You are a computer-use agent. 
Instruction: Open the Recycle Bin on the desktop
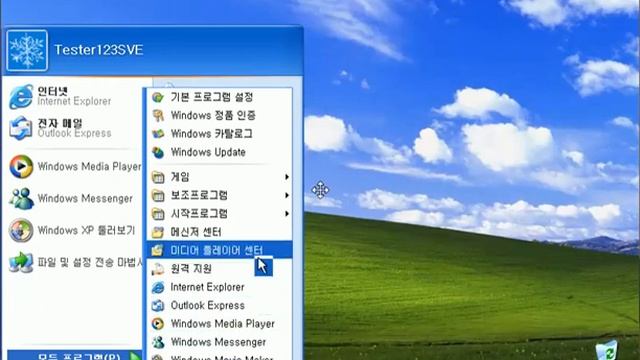coord(607,351)
